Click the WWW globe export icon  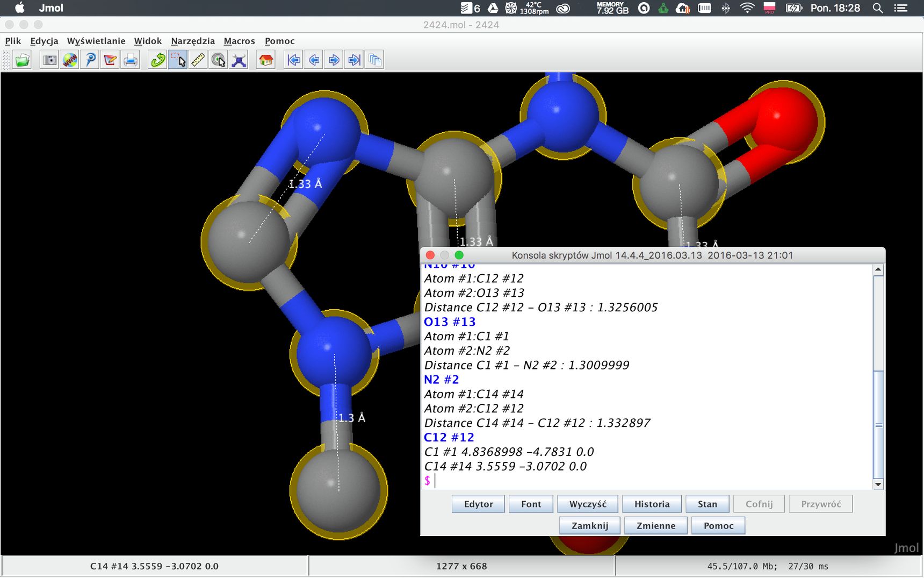pyautogui.click(x=70, y=60)
